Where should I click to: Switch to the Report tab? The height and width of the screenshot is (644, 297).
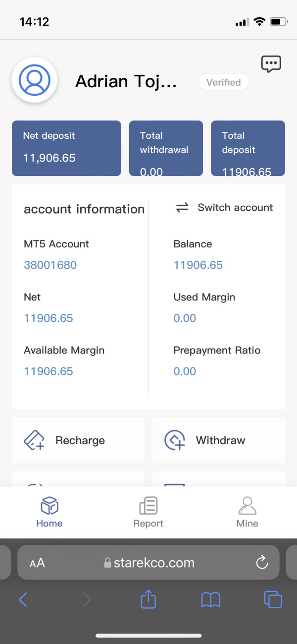point(148,513)
